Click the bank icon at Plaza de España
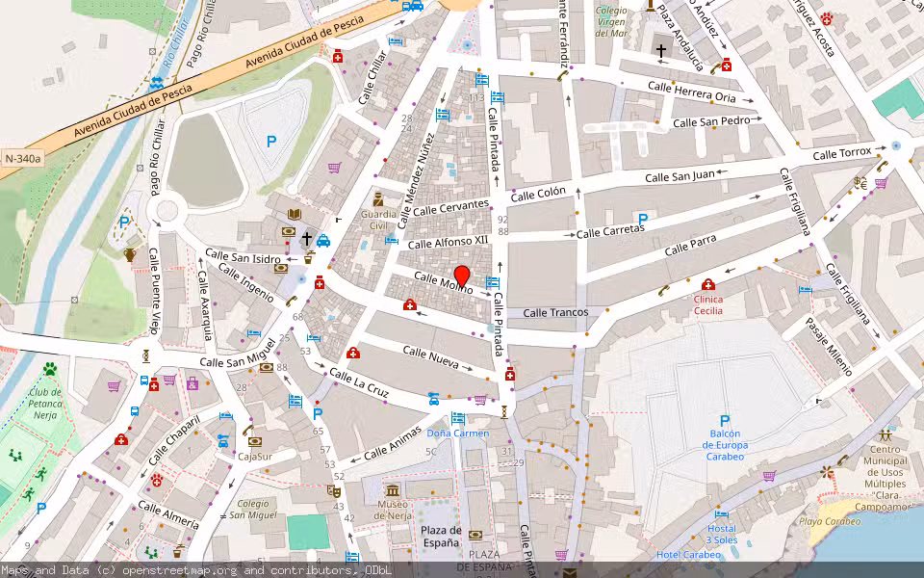This screenshot has width=924, height=578. (x=475, y=536)
